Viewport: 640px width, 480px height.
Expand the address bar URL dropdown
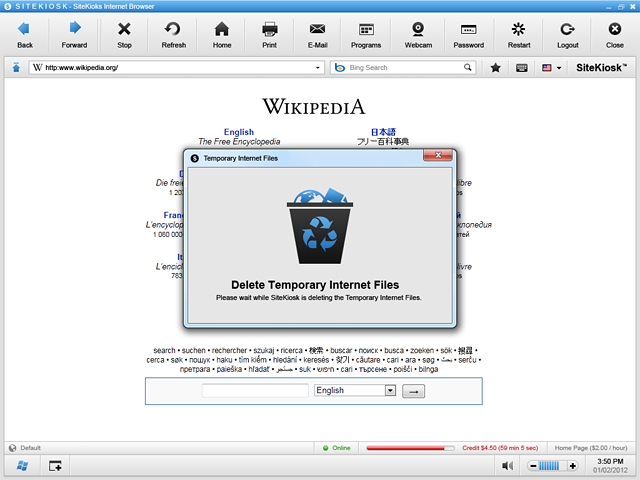319,68
